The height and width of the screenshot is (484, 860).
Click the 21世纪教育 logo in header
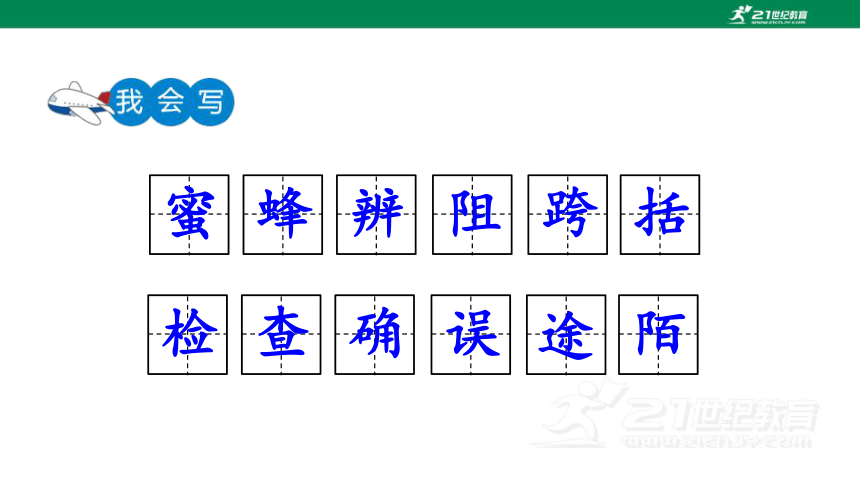coord(767,14)
